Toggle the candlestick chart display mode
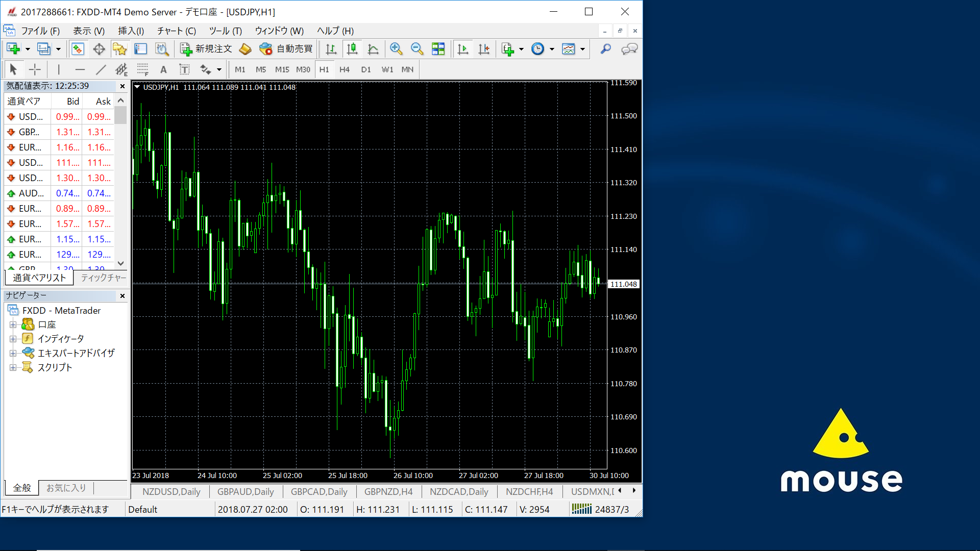 [352, 49]
